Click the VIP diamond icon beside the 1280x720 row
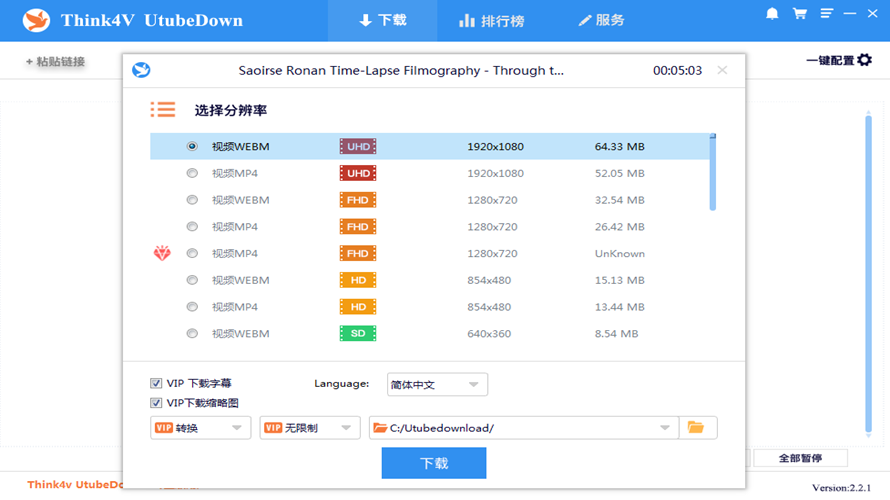This screenshot has width=890, height=500. pos(162,253)
